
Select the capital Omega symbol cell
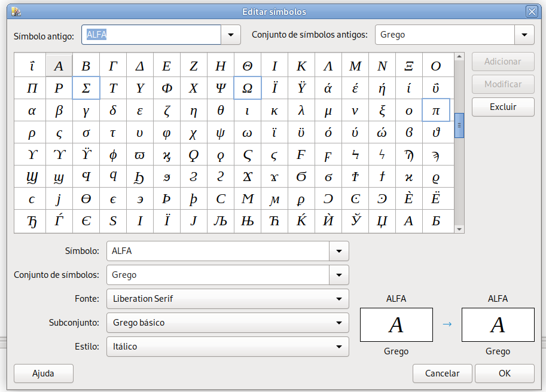point(248,88)
